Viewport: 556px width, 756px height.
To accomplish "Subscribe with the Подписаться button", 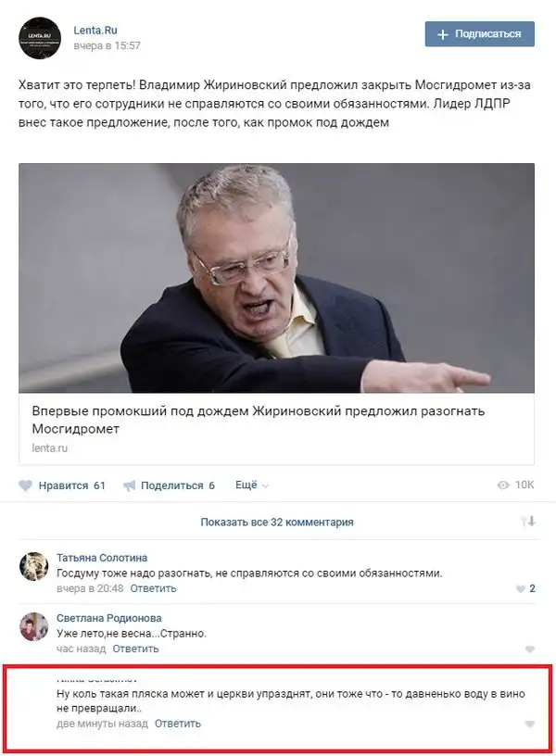I will point(479,33).
